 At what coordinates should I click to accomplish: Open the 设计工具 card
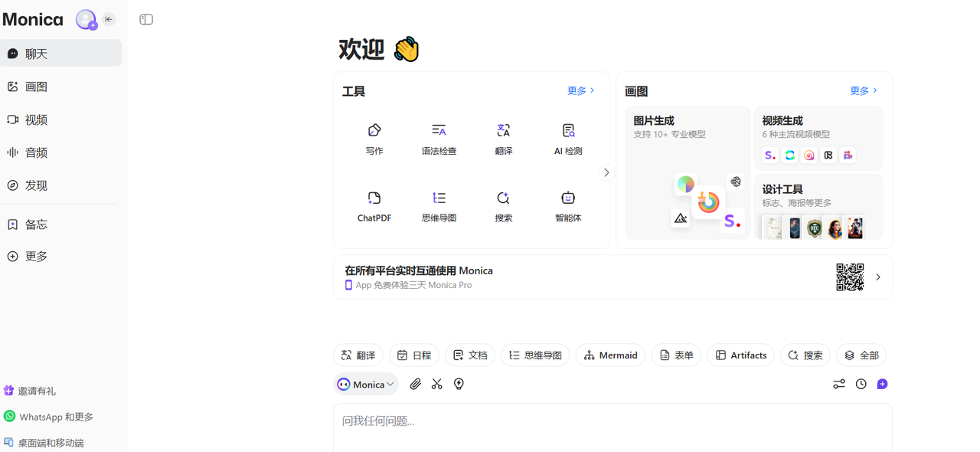point(818,207)
